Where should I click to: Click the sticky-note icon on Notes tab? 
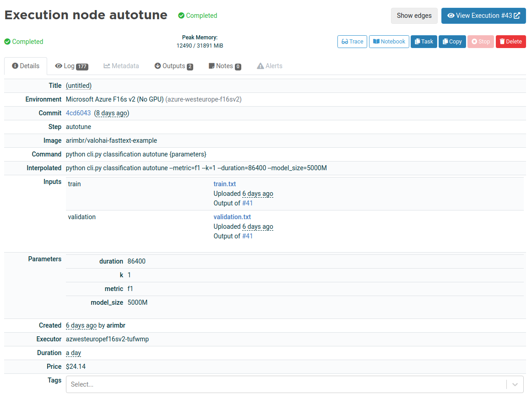click(x=212, y=66)
